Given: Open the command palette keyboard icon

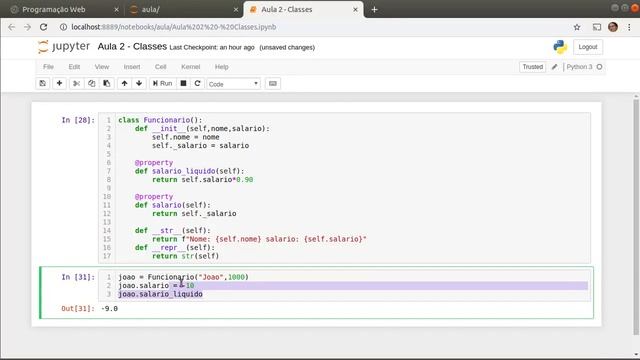Looking at the screenshot, I should [x=273, y=83].
